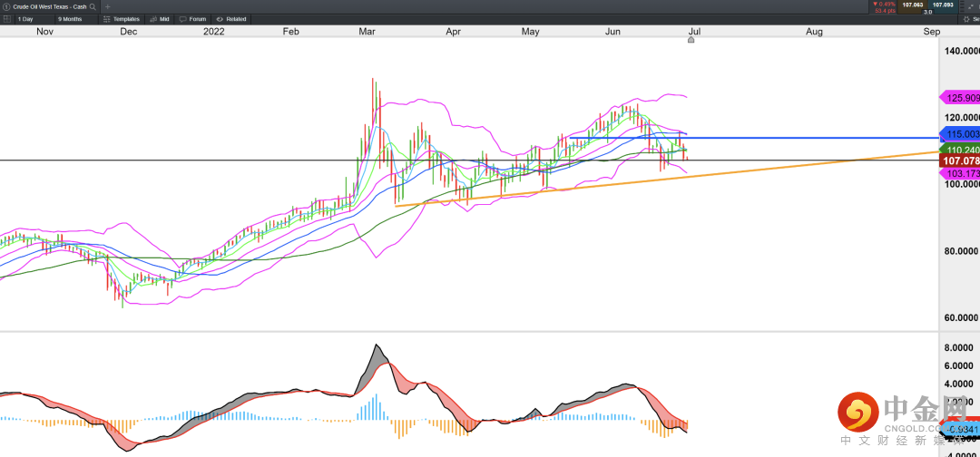Image resolution: width=980 pixels, height=457 pixels.
Task: Click the green 110.240 moving average label
Action: click(960, 150)
